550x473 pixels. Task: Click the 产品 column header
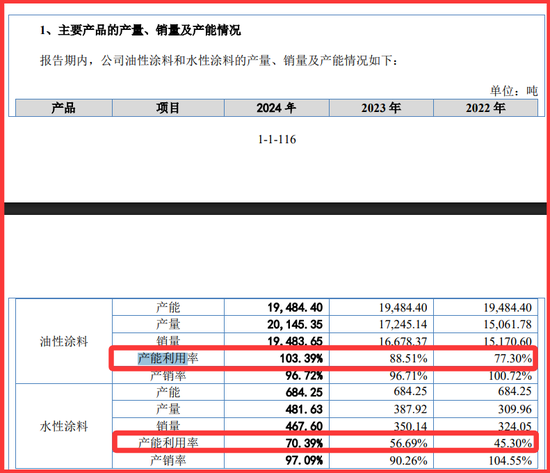coord(63,108)
